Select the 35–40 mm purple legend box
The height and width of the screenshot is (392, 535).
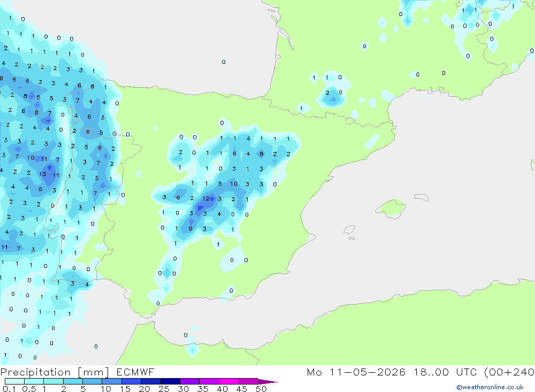pyautogui.click(x=209, y=381)
